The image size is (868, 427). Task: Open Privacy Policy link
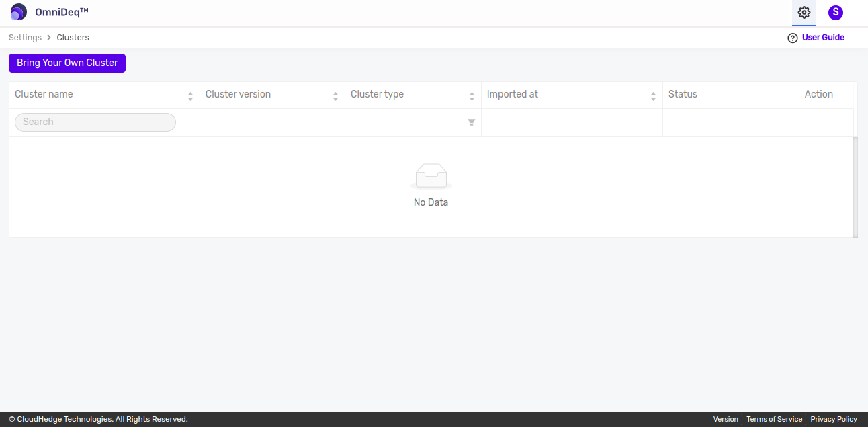tap(834, 419)
